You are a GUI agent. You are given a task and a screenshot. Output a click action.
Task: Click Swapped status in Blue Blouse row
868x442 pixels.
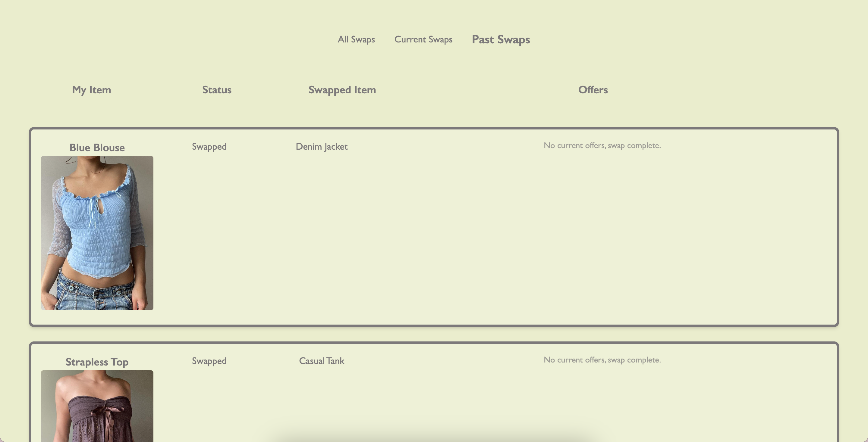pyautogui.click(x=209, y=146)
